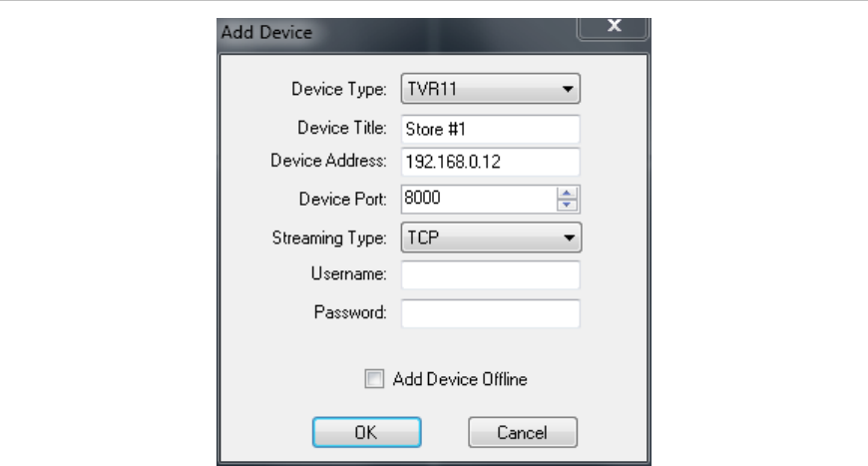Expand the Streaming Type dropdown arrow
868x466 pixels.
point(568,237)
